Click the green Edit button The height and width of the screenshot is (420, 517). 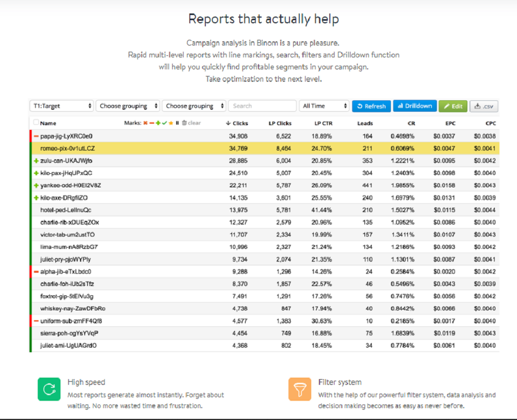click(x=452, y=106)
